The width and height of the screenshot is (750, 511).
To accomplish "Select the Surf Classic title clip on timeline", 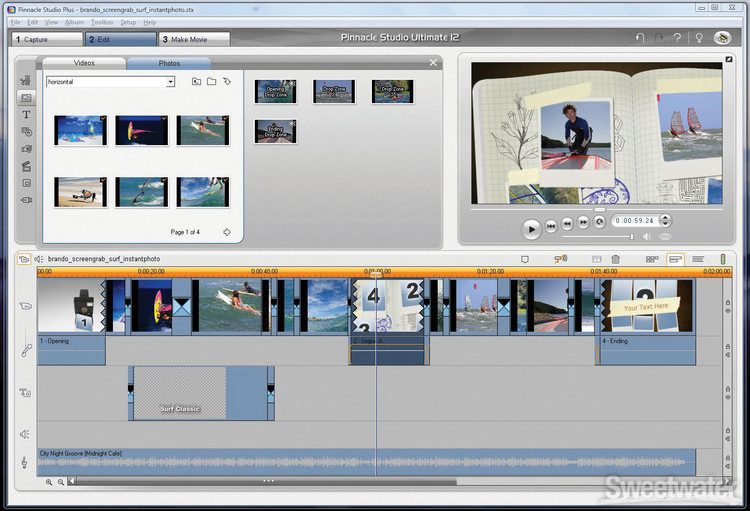I will coord(180,393).
